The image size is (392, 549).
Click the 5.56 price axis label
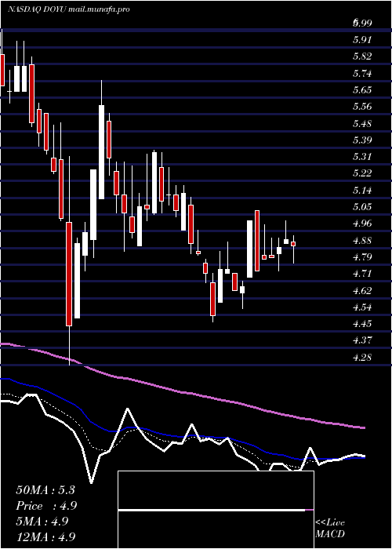pyautogui.click(x=362, y=107)
